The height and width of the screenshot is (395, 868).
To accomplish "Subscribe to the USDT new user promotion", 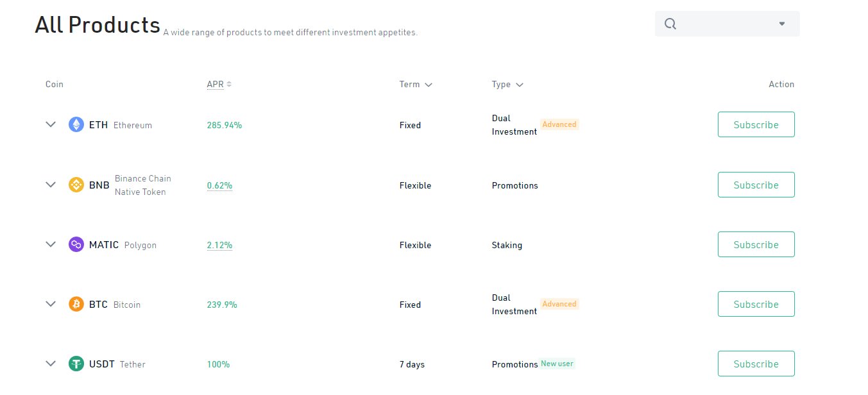I will (x=756, y=364).
